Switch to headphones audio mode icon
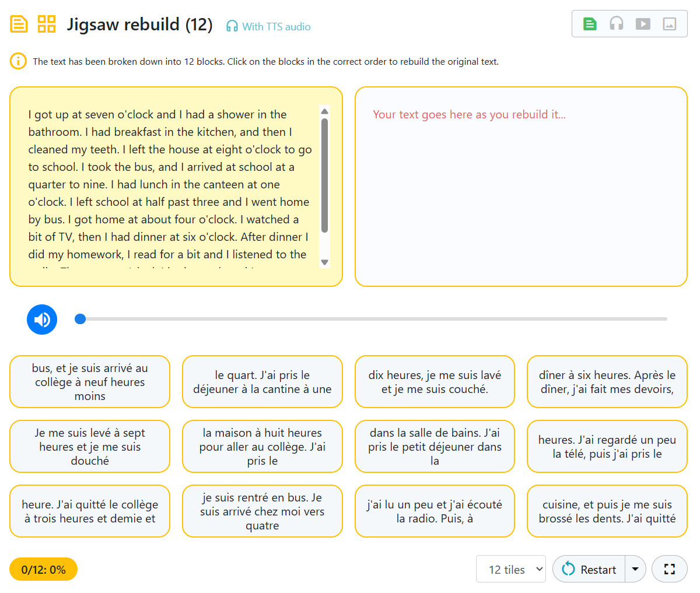This screenshot has width=700, height=593. [x=617, y=24]
